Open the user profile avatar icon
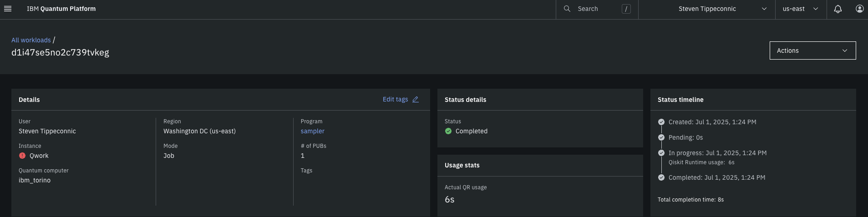The width and height of the screenshot is (868, 217). click(x=859, y=9)
